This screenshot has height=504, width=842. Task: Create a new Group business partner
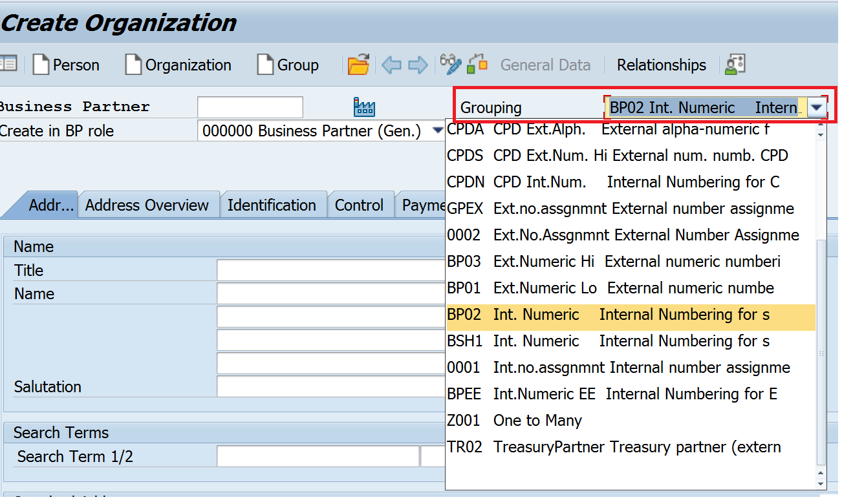287,65
